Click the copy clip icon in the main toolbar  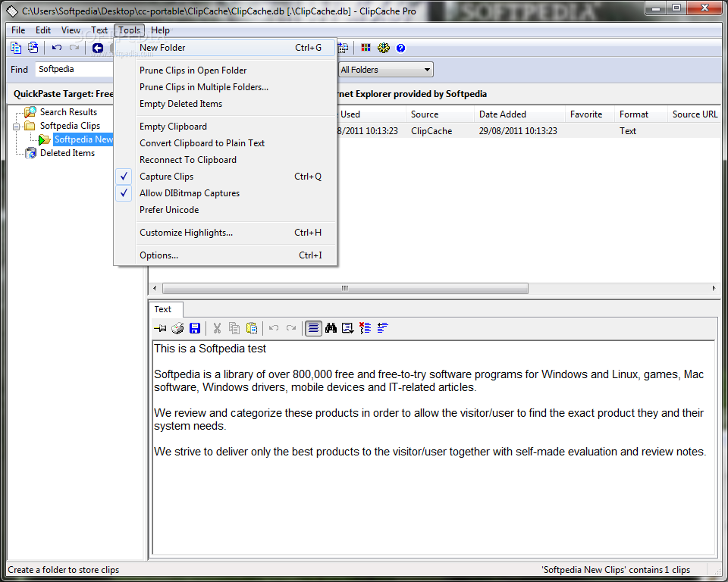[x=16, y=48]
